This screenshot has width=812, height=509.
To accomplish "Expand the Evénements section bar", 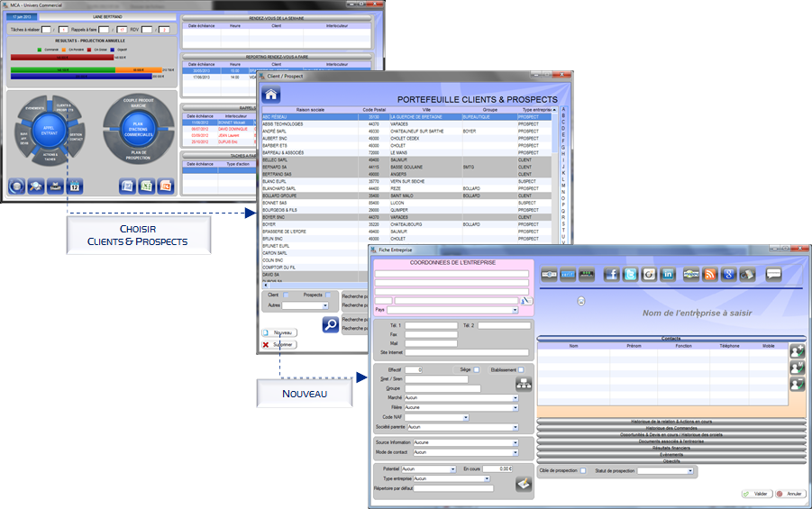I will [x=671, y=454].
